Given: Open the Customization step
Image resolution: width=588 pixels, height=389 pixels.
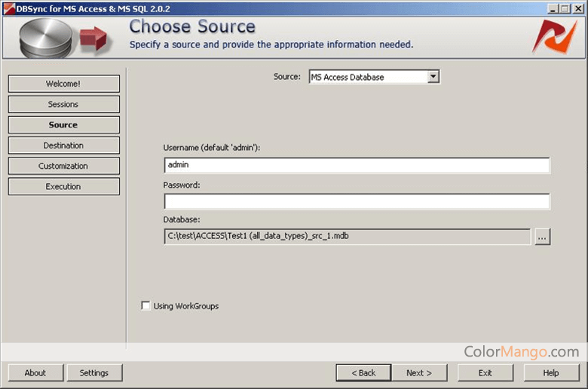Looking at the screenshot, I should click(64, 166).
